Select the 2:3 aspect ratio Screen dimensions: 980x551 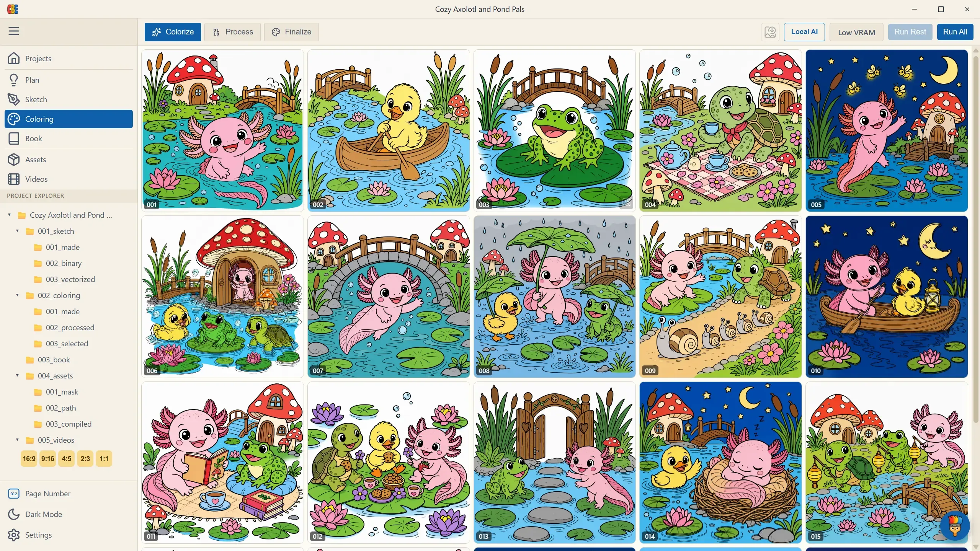tap(85, 458)
